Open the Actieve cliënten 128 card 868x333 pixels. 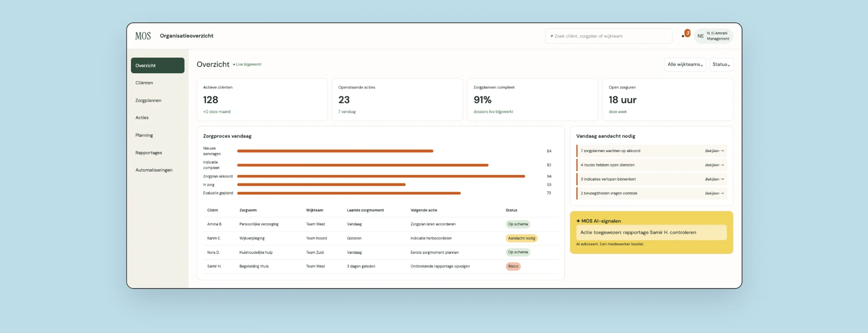[x=262, y=100]
